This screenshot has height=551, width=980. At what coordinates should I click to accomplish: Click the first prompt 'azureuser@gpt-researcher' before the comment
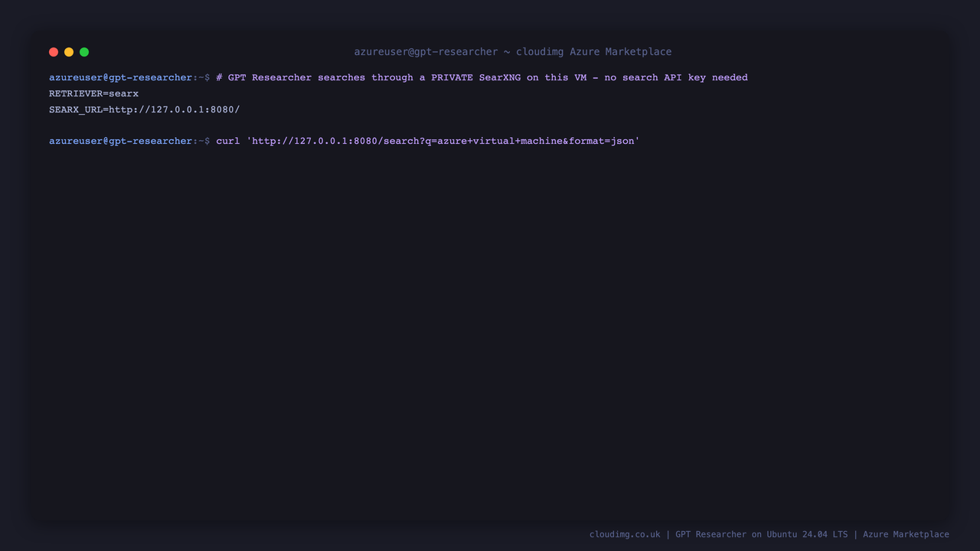(121, 77)
